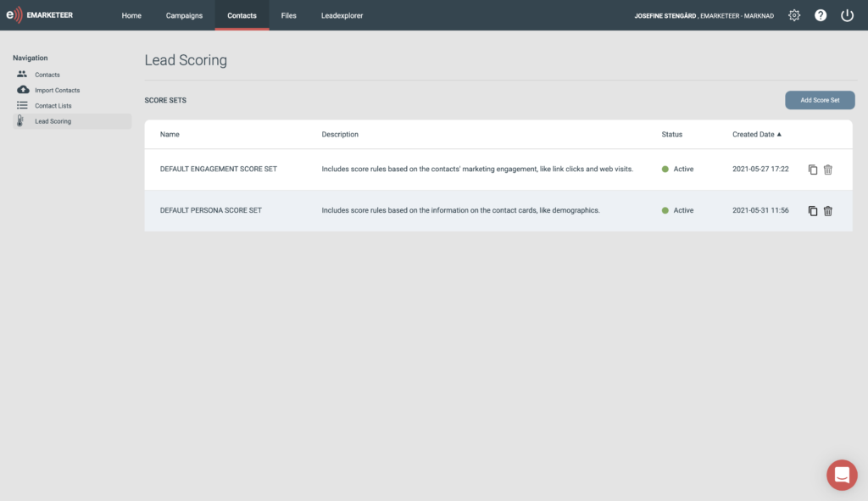
Task: Click the eMarketeer logo
Action: point(39,15)
